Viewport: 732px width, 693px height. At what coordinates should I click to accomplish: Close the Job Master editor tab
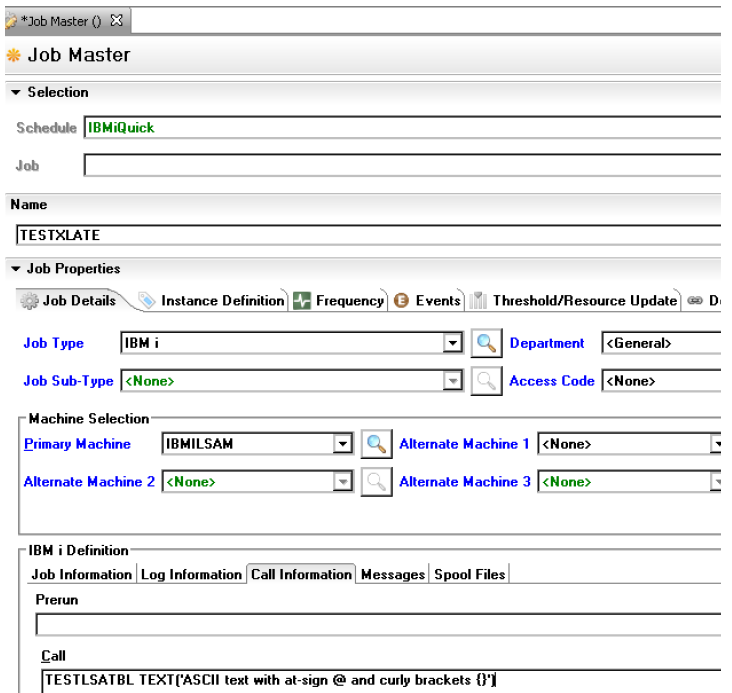pos(116,21)
